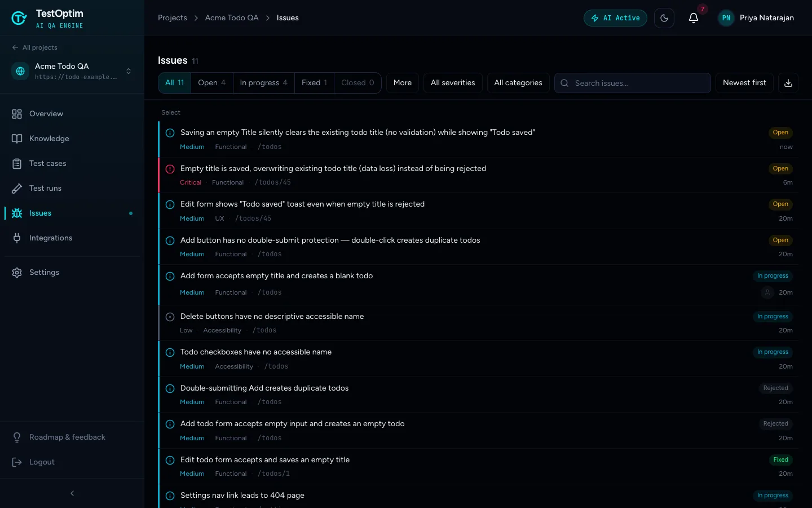
Task: Click the Test cases clipboard icon
Action: (x=17, y=164)
